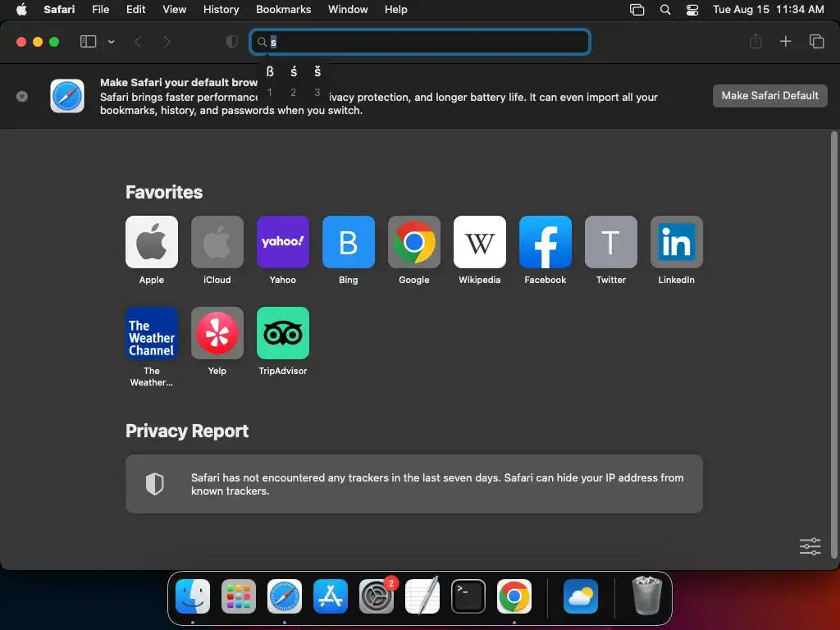Open TextEdit from the Dock
Image resolution: width=840 pixels, height=630 pixels.
point(422,596)
